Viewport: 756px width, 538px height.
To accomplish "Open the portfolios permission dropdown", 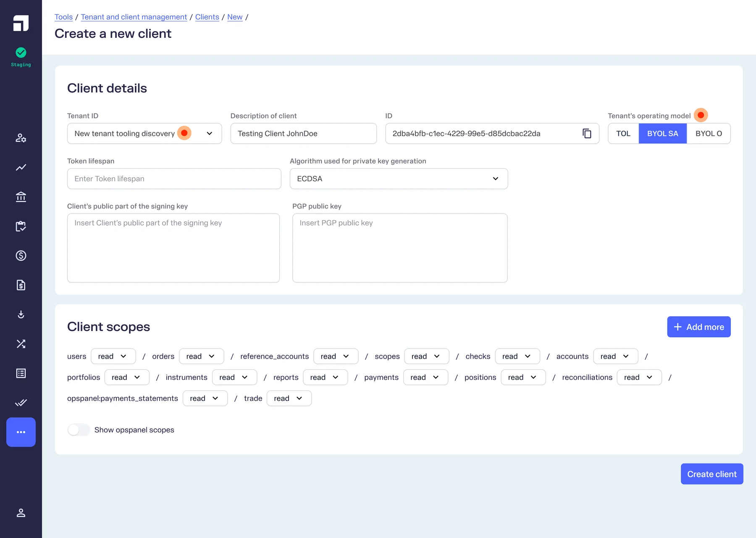I will click(x=127, y=377).
